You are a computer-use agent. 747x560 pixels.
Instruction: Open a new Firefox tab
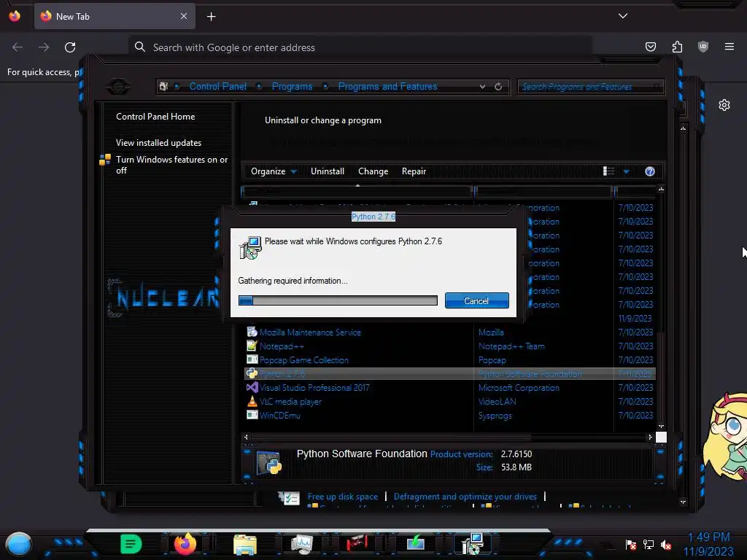211,17
